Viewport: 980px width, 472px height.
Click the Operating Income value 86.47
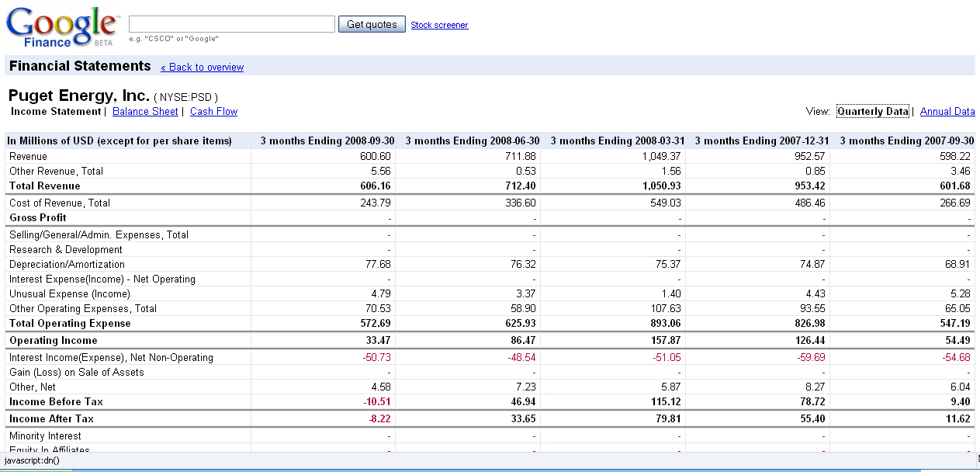pyautogui.click(x=523, y=340)
